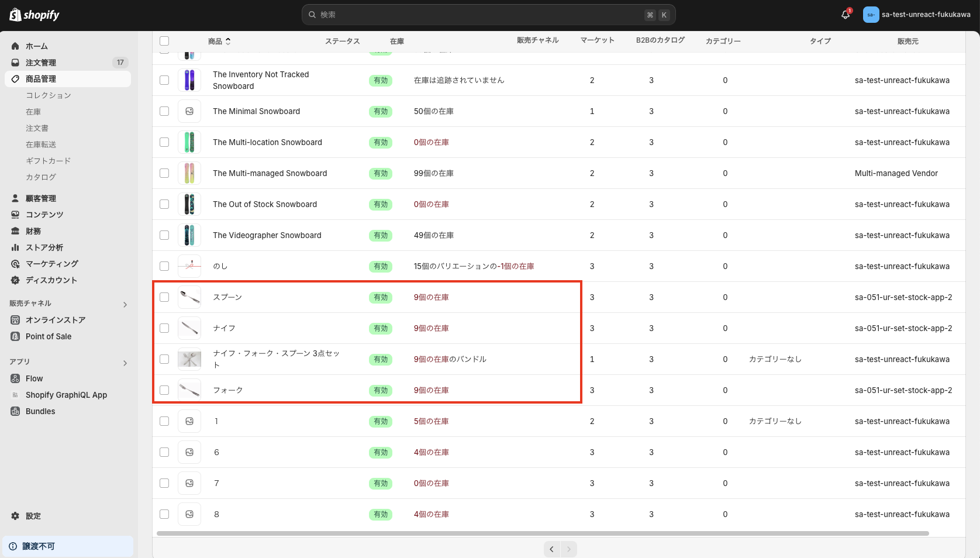This screenshot has height=558, width=980.
Task: Open the コレクション menu item
Action: click(49, 95)
